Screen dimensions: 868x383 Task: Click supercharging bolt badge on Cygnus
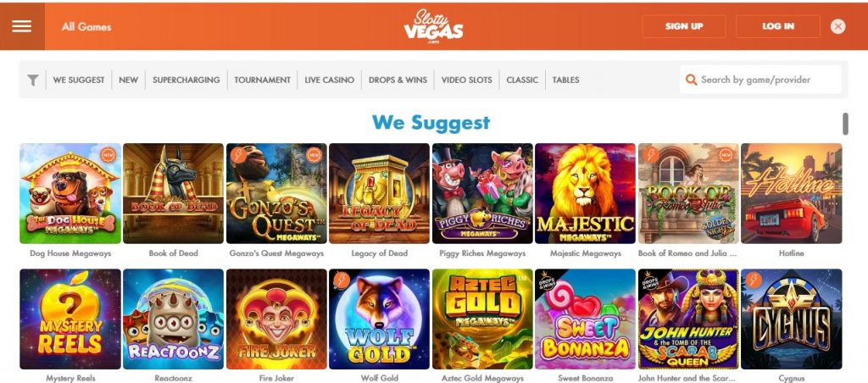click(x=754, y=280)
